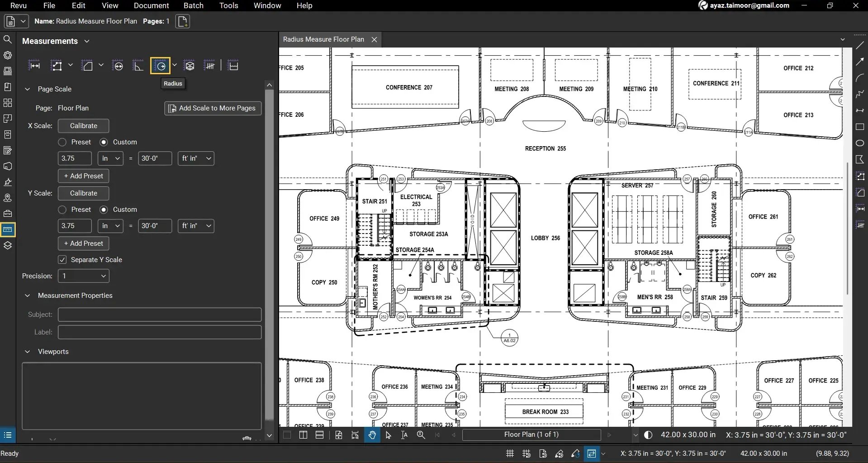Select the Custom radio button for Y Scale
868x463 pixels.
[104, 209]
